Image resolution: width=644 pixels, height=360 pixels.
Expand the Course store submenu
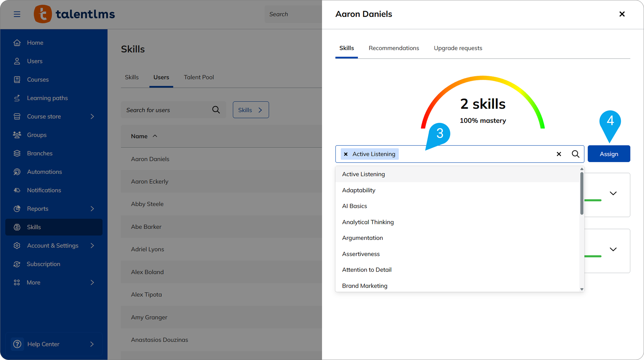(x=92, y=116)
